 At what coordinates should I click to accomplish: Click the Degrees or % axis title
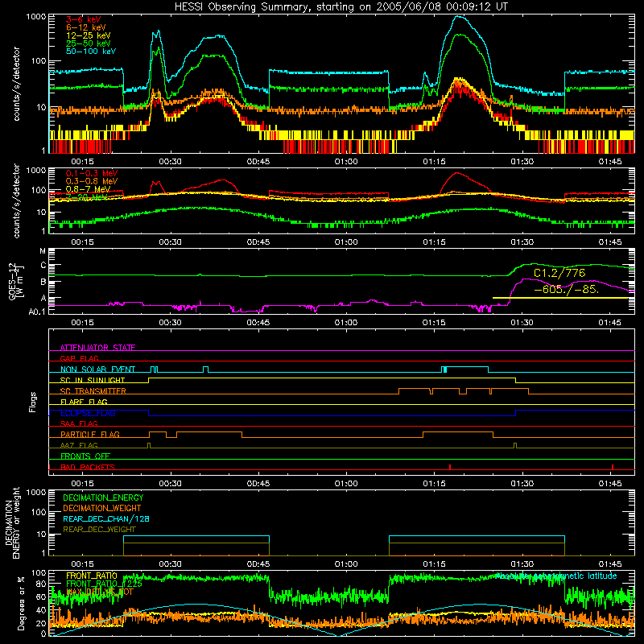(21, 603)
